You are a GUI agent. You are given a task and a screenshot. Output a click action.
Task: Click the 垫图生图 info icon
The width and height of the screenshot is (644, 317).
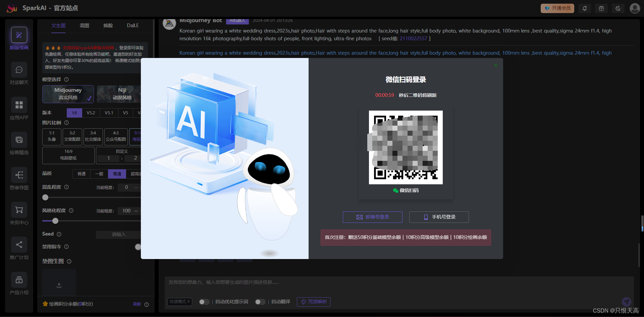pyautogui.click(x=69, y=261)
